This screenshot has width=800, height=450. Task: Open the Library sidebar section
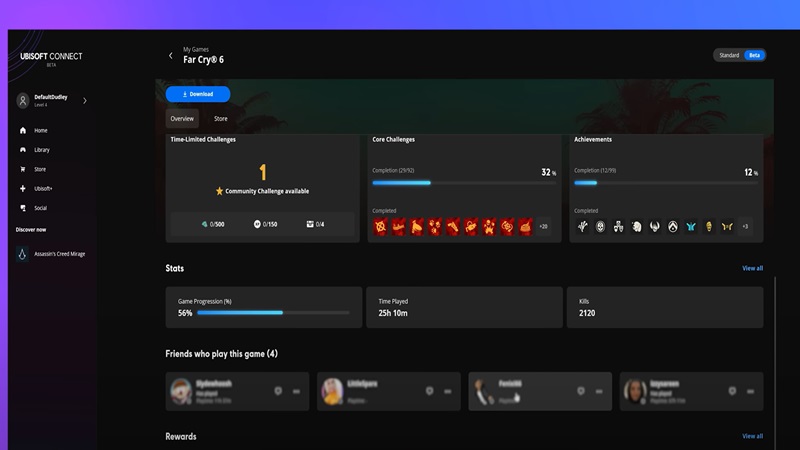coord(41,150)
